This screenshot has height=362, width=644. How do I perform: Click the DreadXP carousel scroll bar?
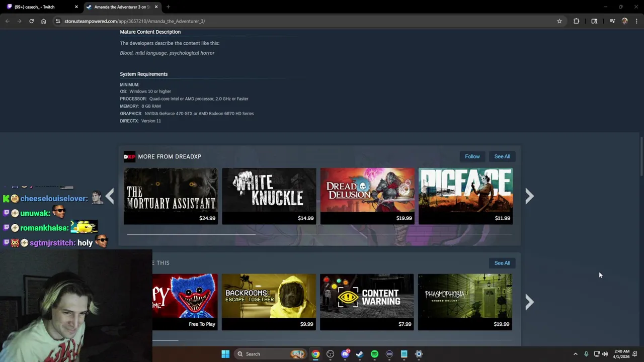[x=191, y=234]
